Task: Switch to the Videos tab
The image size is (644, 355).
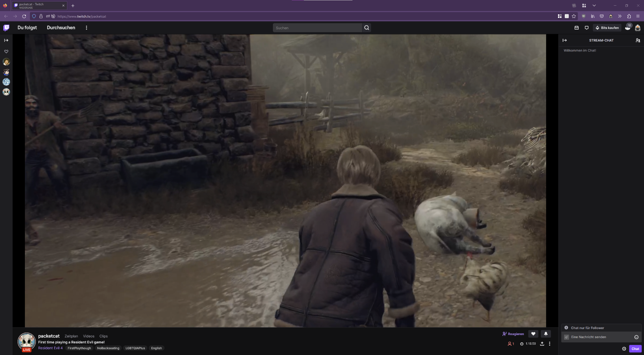Action: coord(89,336)
